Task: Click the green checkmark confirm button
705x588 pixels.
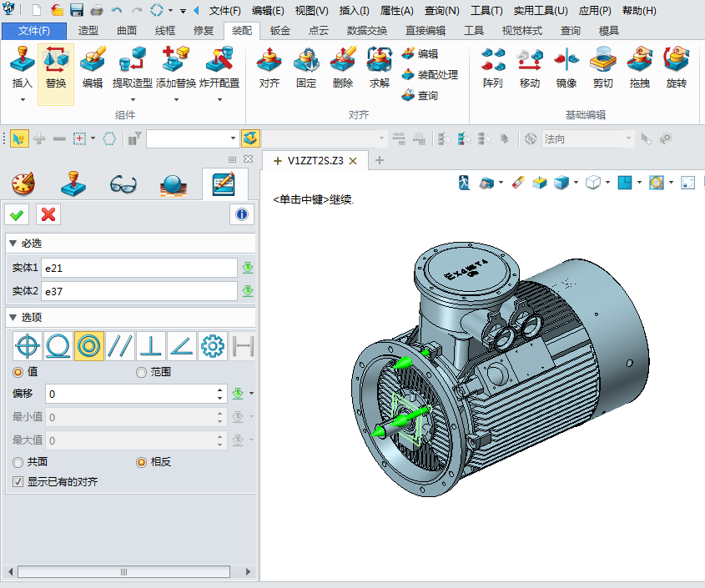Action: click(x=16, y=214)
